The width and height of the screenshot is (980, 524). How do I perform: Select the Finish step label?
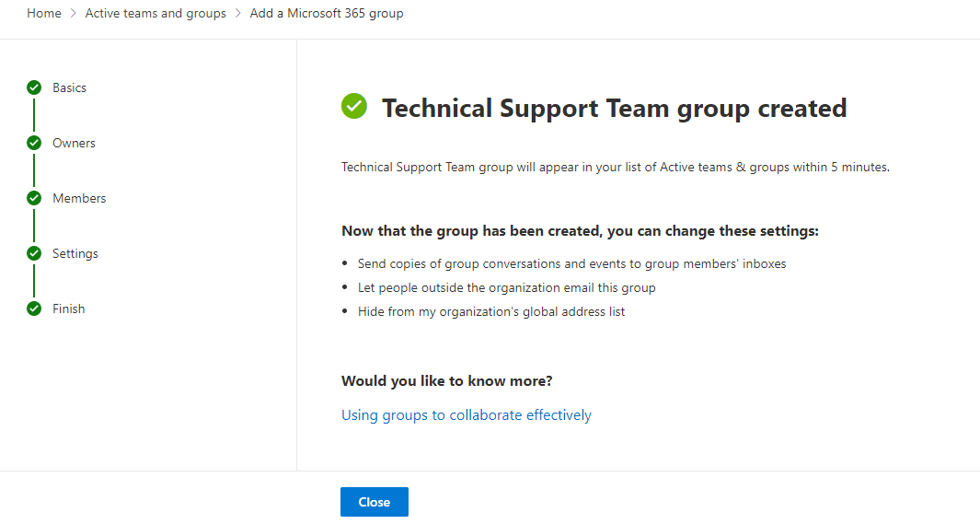click(x=68, y=309)
